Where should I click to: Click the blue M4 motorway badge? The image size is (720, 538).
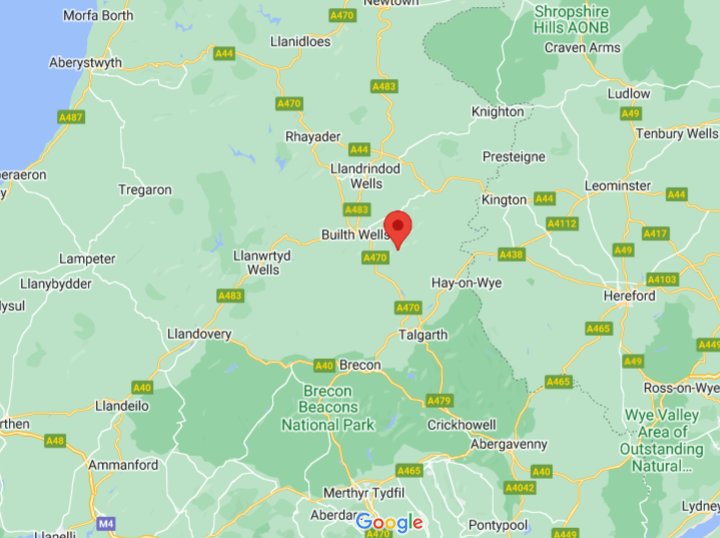106,523
